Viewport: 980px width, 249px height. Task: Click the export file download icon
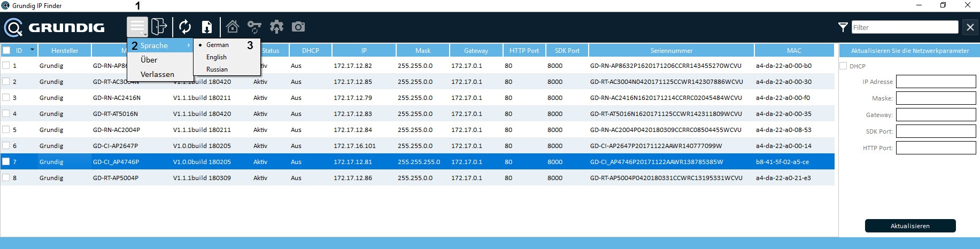(x=207, y=27)
